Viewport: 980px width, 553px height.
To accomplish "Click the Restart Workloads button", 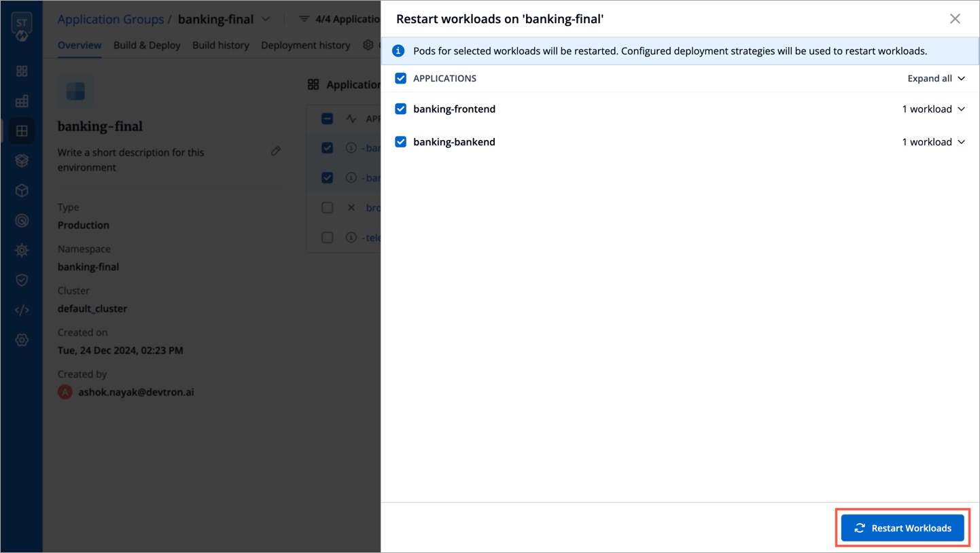I will point(903,528).
